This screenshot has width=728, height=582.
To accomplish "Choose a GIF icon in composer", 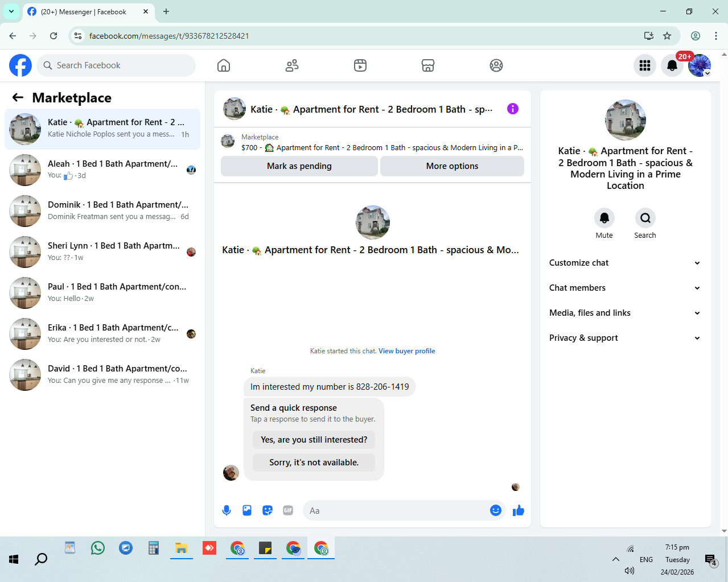I will click(x=288, y=510).
